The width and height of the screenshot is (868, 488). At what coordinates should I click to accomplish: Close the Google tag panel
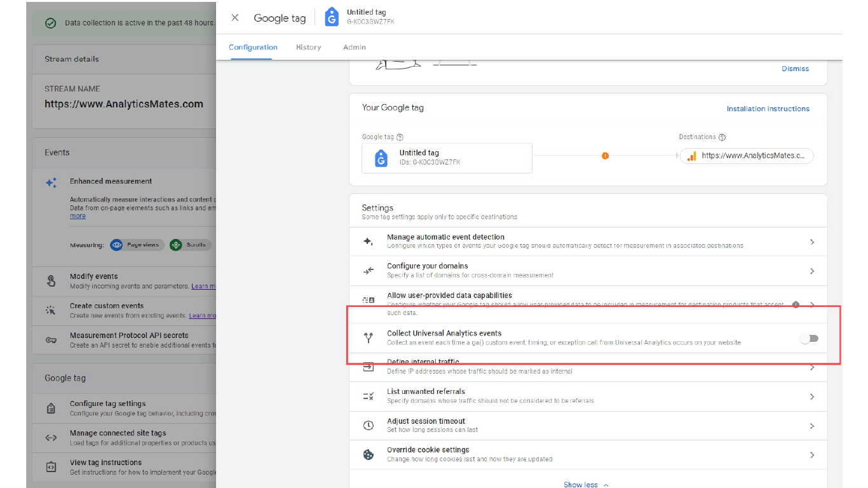pos(235,18)
